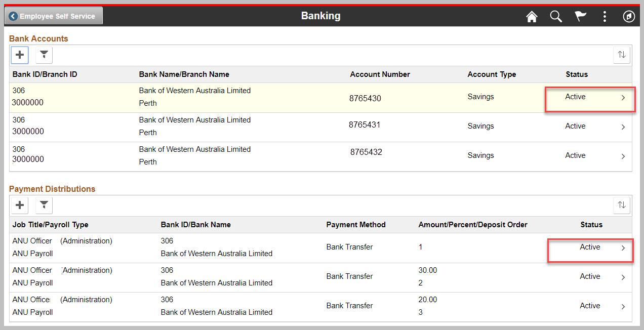The height and width of the screenshot is (330, 644).
Task: Expand account 8765430 details chevron
Action: click(x=623, y=98)
